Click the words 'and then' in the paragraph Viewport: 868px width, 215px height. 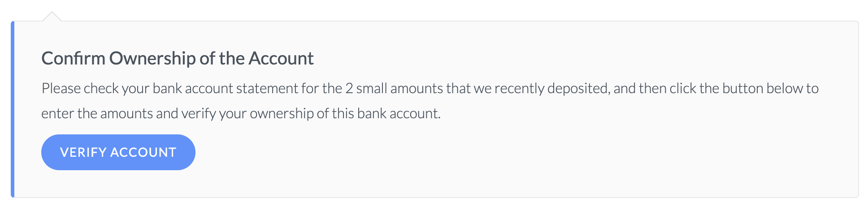tap(640, 88)
